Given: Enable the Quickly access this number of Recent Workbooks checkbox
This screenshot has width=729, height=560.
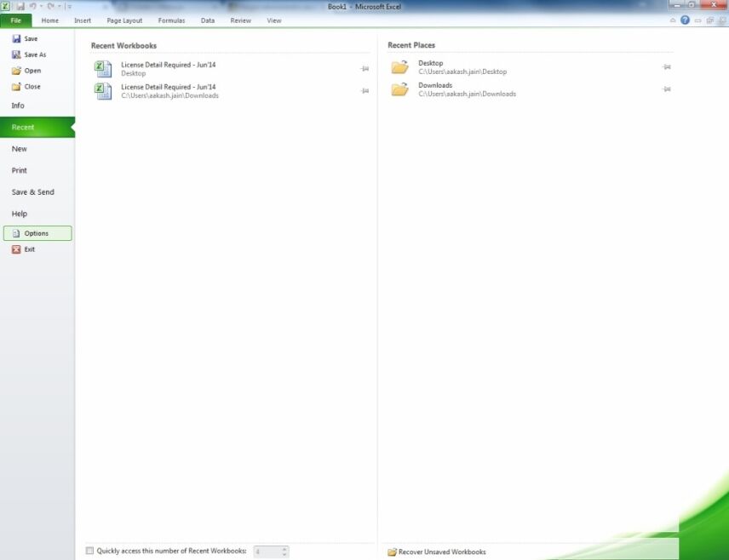Looking at the screenshot, I should 90,551.
